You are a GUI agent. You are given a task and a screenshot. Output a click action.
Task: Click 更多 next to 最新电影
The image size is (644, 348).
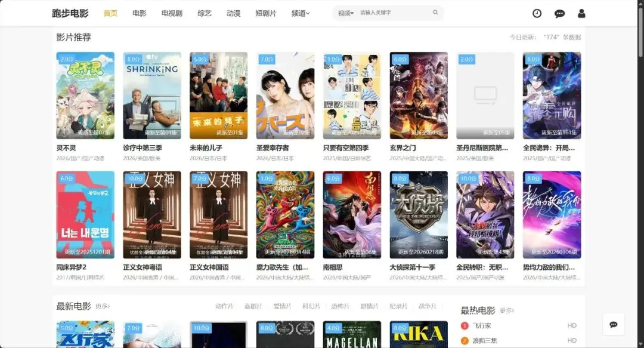[103, 306]
